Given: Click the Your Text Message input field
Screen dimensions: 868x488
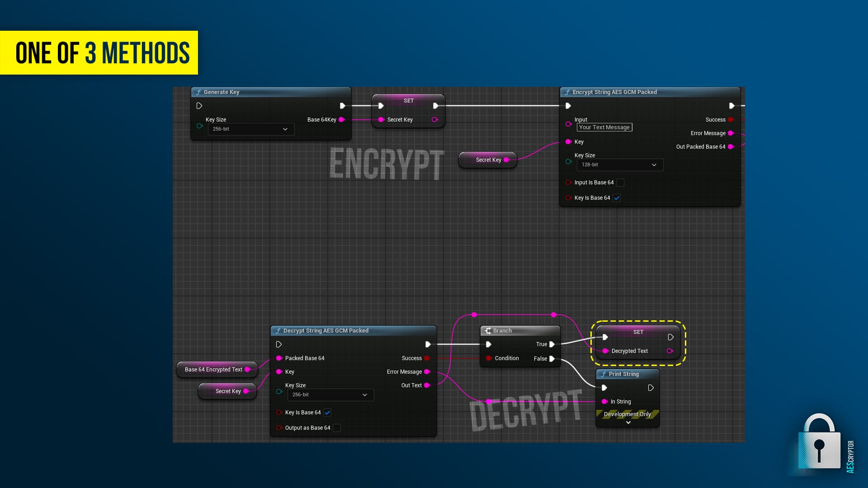Looking at the screenshot, I should [x=604, y=127].
